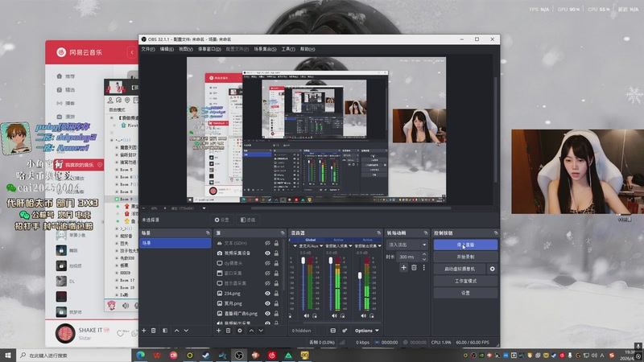The height and width of the screenshot is (362, 644).
Task: Delete selected source with trash icon in sources panel
Action: coord(228,331)
